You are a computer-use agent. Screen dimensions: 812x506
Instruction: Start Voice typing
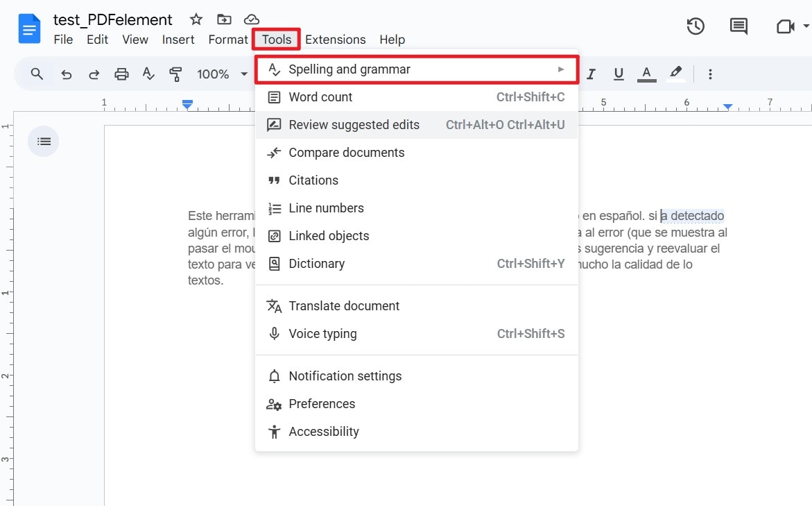click(x=417, y=334)
